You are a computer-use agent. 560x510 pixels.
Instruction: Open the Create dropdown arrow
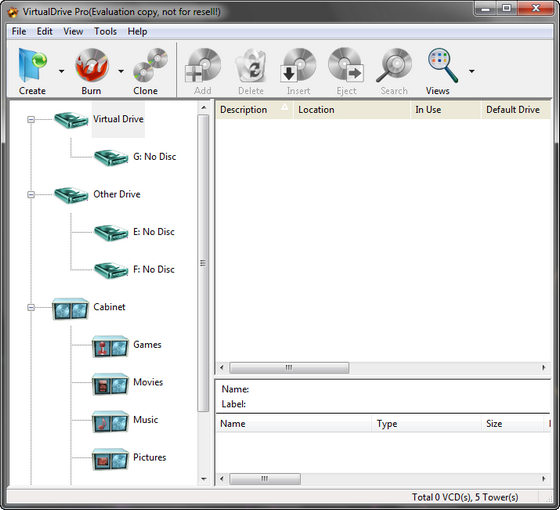pyautogui.click(x=61, y=71)
